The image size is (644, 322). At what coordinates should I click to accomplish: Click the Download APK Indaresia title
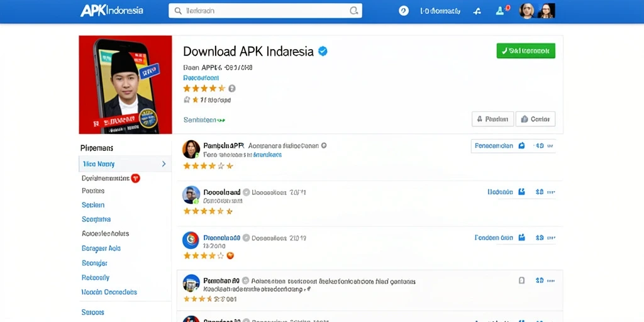pos(248,52)
